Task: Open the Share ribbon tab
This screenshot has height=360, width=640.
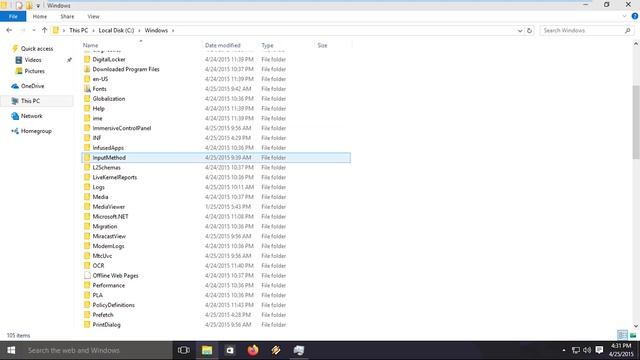Action: (x=67, y=17)
